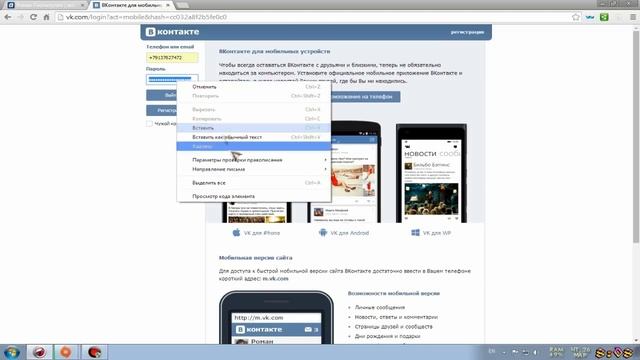The height and width of the screenshot is (360, 640).
Task: Open the new tab button
Action: [x=182, y=5]
